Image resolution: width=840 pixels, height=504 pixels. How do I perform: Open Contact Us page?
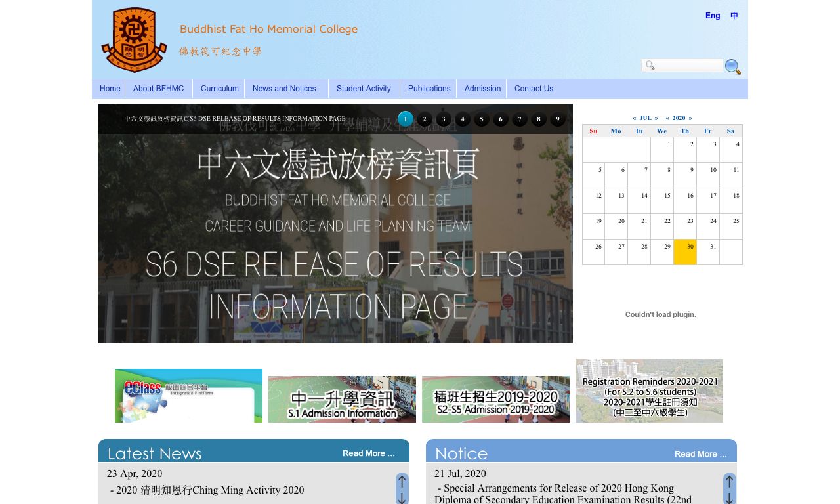534,89
